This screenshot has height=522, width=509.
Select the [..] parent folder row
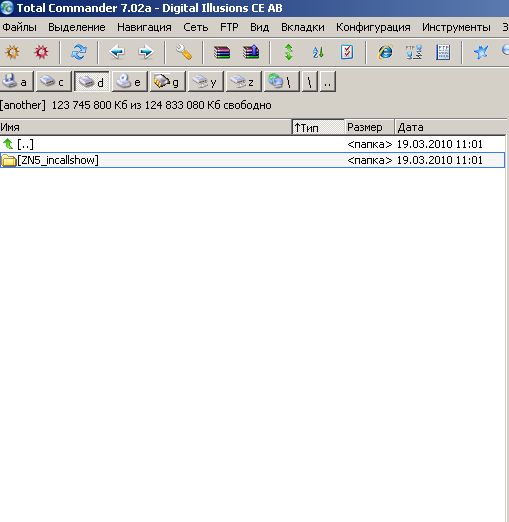click(x=252, y=144)
